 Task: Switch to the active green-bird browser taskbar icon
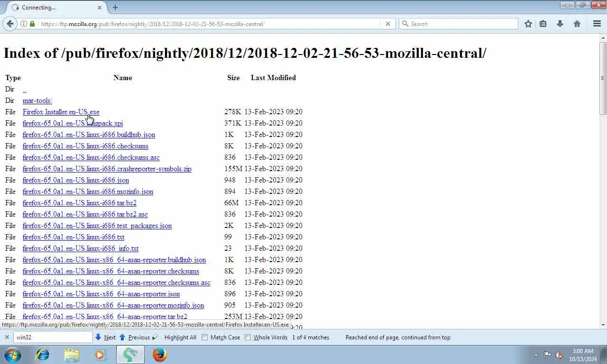[x=130, y=355]
